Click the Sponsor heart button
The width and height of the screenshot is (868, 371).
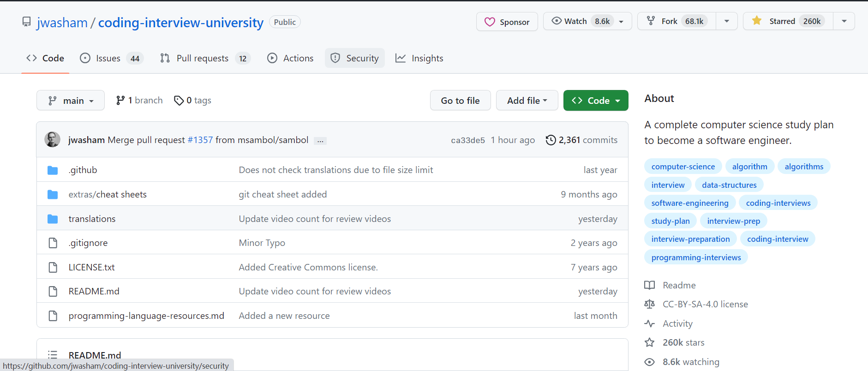507,22
